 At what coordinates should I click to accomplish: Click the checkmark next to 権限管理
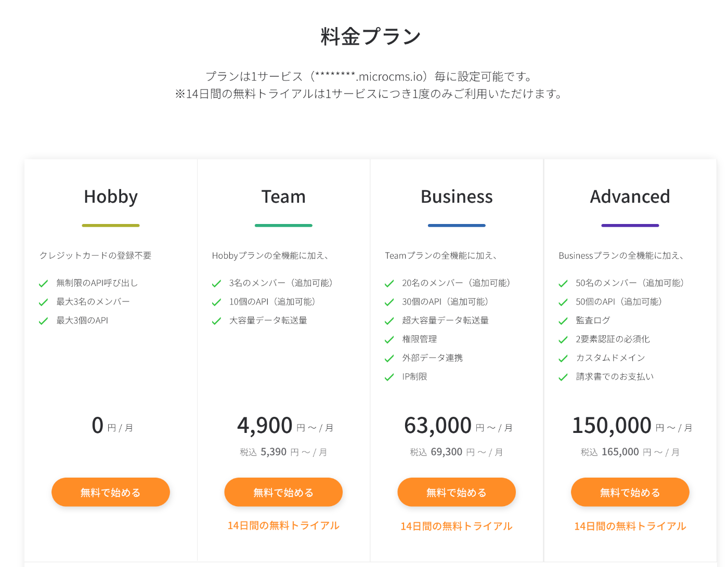point(389,340)
